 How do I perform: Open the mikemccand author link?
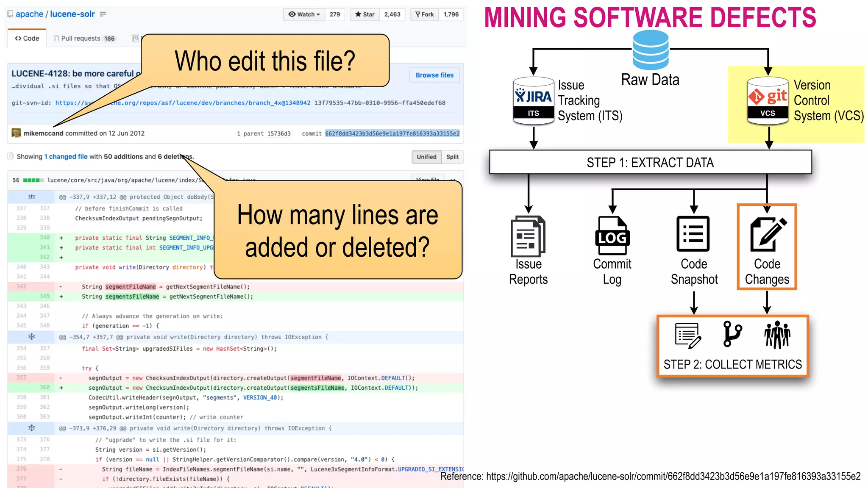[43, 133]
